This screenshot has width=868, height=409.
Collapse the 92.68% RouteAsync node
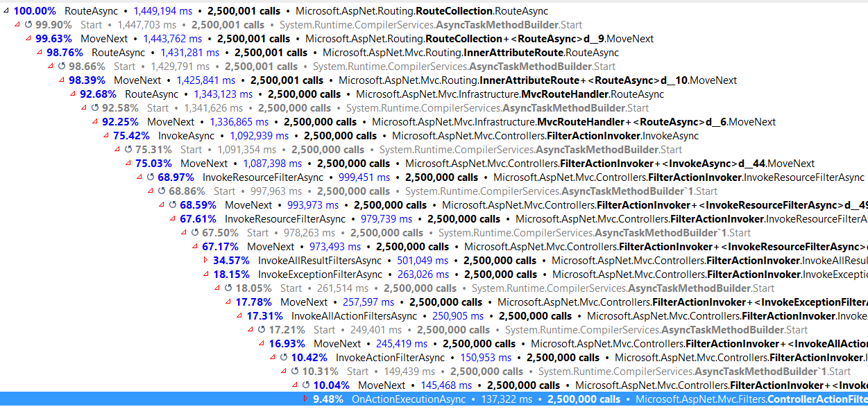click(x=72, y=94)
